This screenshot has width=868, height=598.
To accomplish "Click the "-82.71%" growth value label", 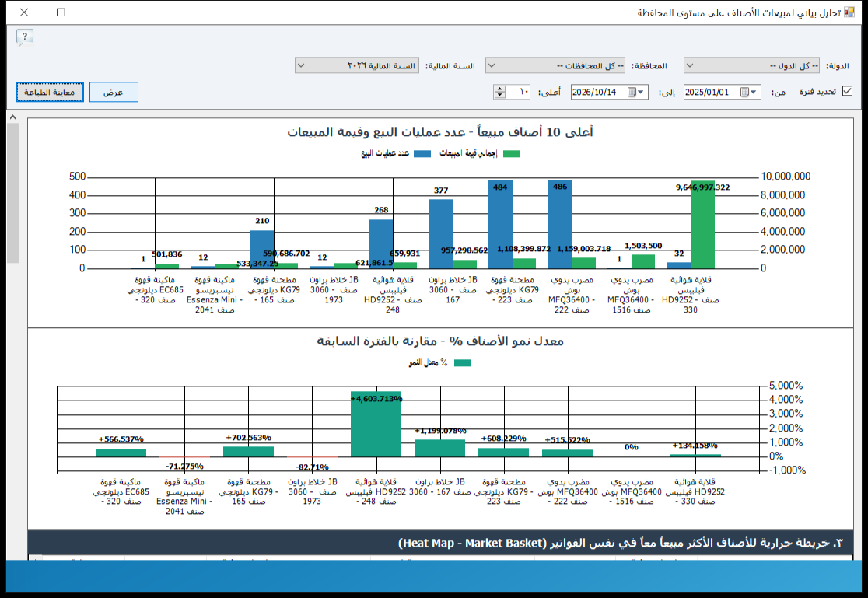I will click(312, 467).
